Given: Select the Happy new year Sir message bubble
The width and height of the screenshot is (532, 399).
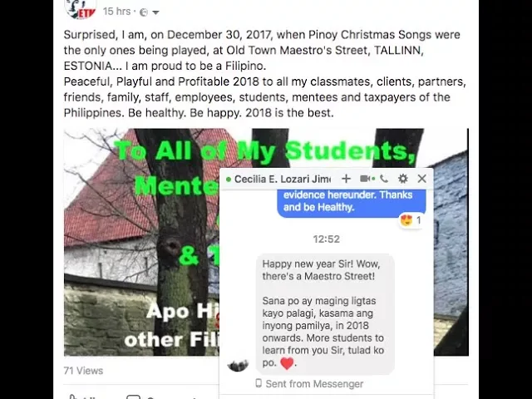Looking at the screenshot, I should 325,314.
